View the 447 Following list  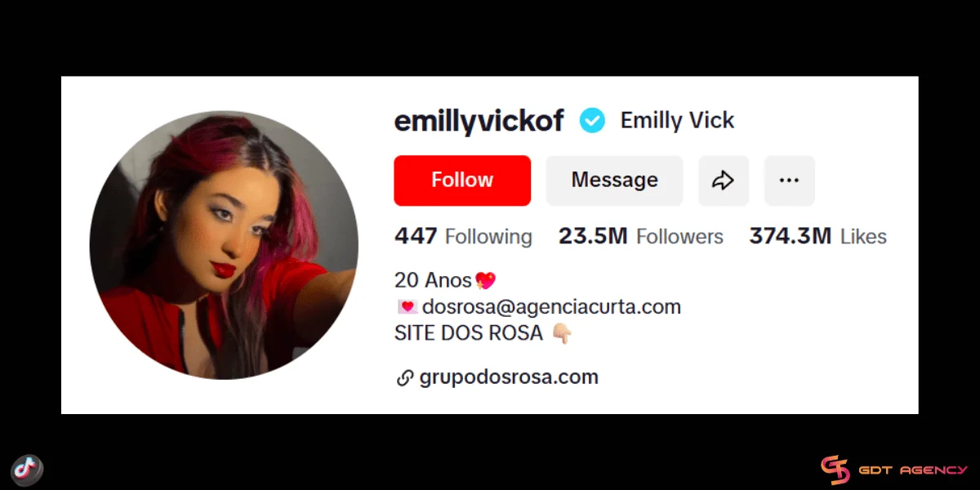[463, 237]
